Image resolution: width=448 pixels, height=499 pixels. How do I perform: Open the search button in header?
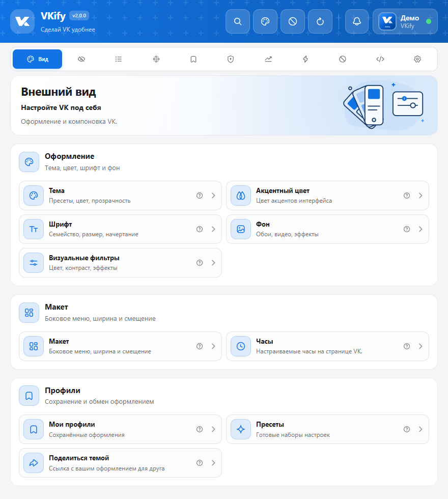click(238, 21)
